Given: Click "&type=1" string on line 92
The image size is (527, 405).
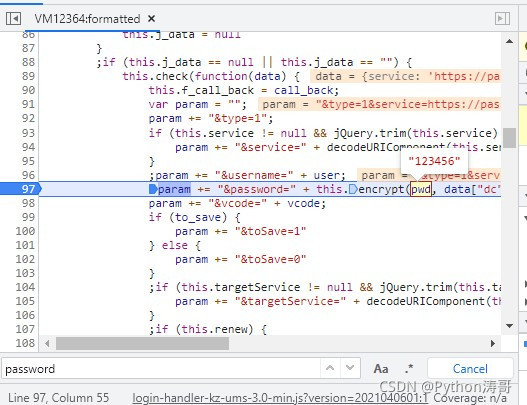Looking at the screenshot, I should pos(237,118).
